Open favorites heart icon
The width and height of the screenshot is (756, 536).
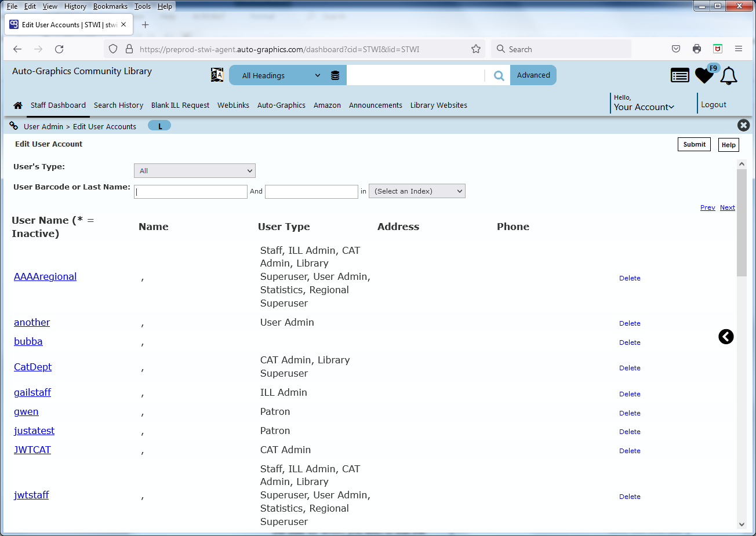point(703,76)
